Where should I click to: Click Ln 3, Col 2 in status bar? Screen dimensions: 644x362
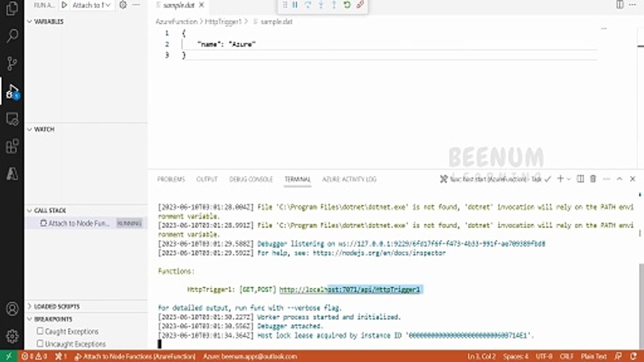point(482,356)
